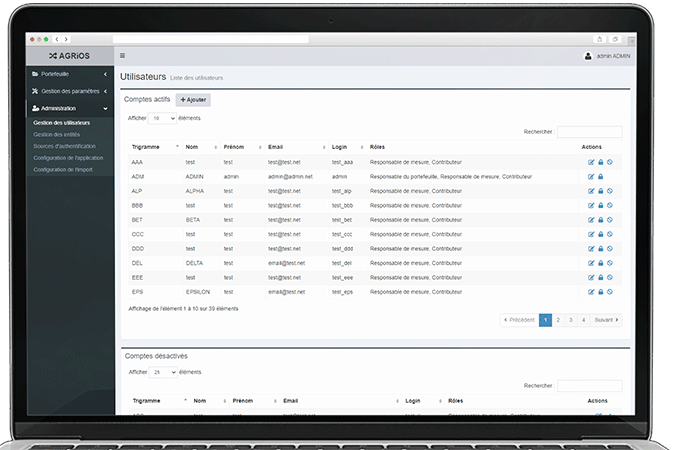
Task: Click login cell test_alp
Action: (x=341, y=191)
